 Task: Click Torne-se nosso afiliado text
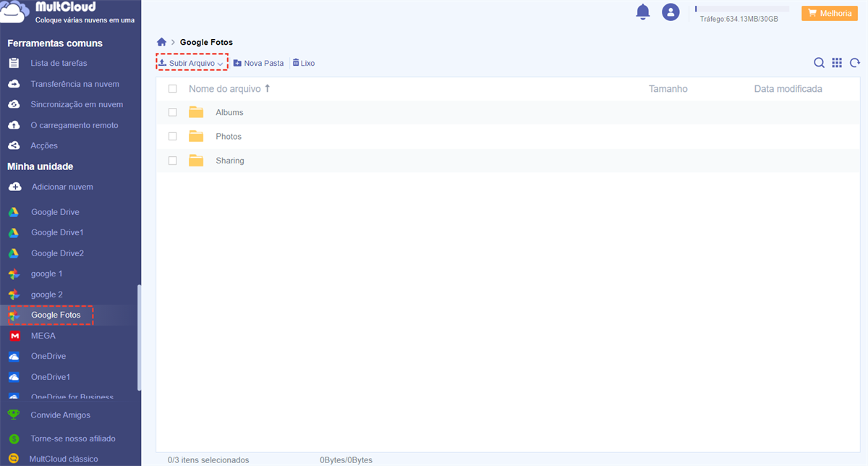coord(73,439)
